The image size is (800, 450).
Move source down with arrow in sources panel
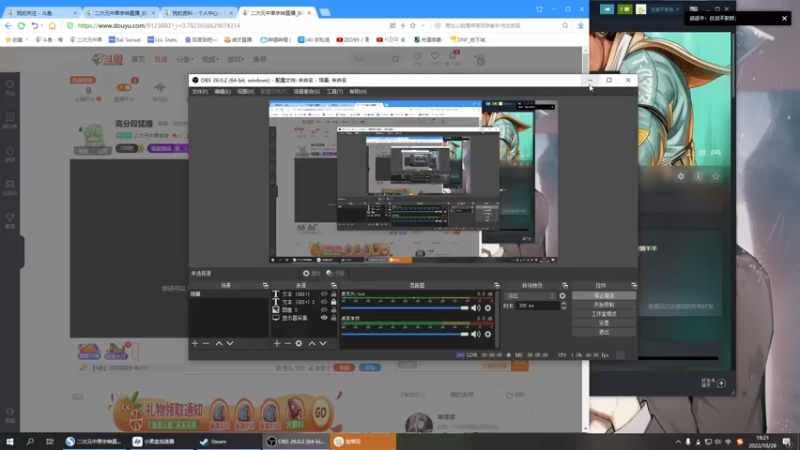point(323,343)
